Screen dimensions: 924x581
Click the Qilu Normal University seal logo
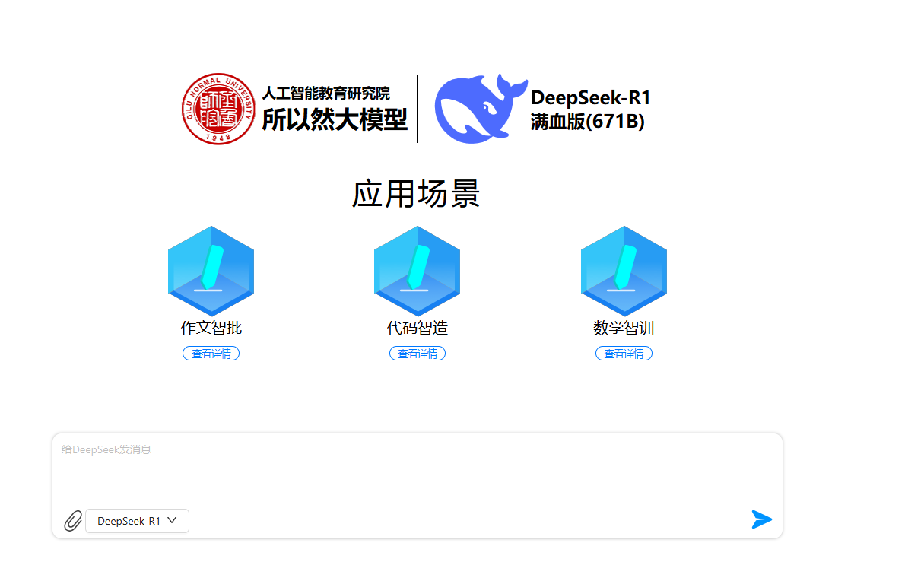(218, 109)
